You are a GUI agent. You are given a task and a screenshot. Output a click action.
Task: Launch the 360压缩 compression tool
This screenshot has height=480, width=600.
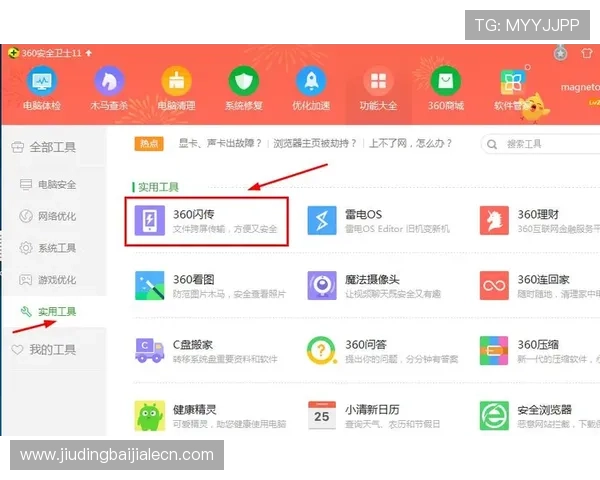(x=540, y=351)
